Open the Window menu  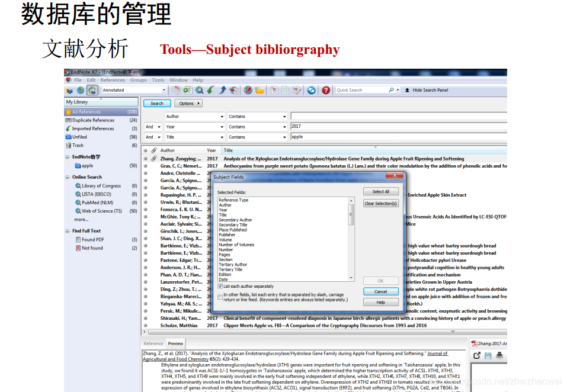(x=178, y=80)
